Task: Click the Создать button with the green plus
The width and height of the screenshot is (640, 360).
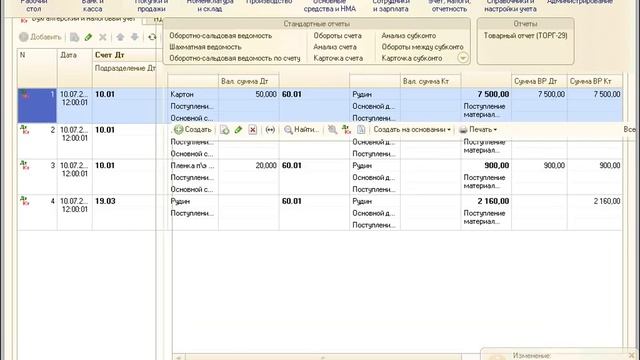Action: (193, 129)
